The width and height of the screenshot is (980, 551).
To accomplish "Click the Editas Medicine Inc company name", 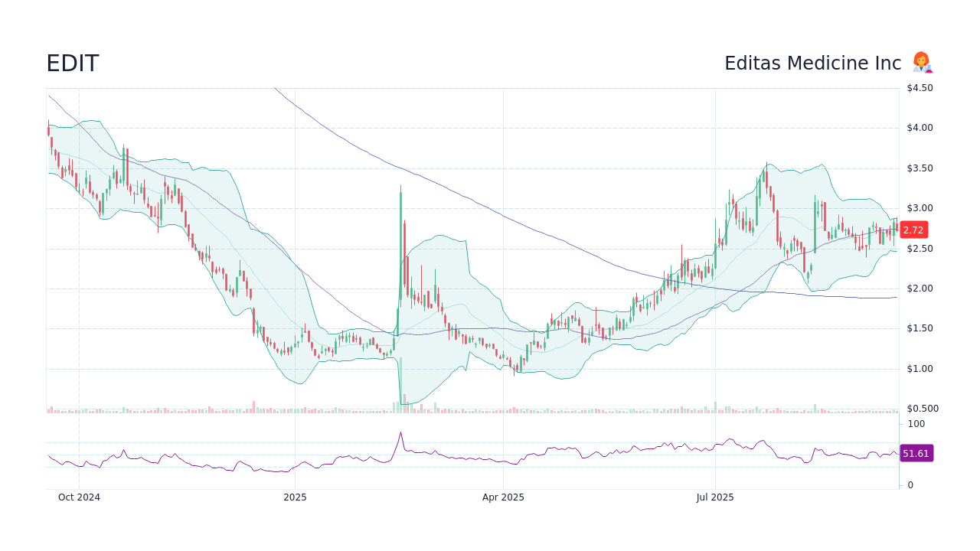I will pos(813,64).
